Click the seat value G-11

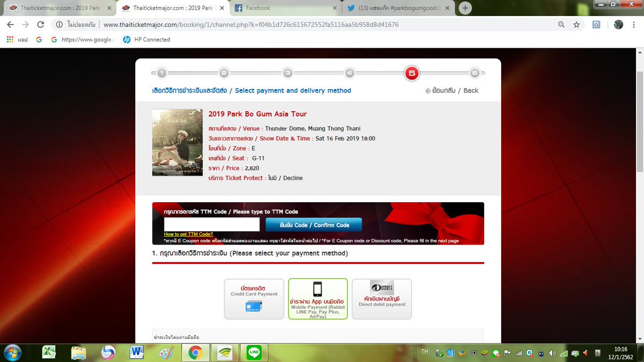pos(258,158)
